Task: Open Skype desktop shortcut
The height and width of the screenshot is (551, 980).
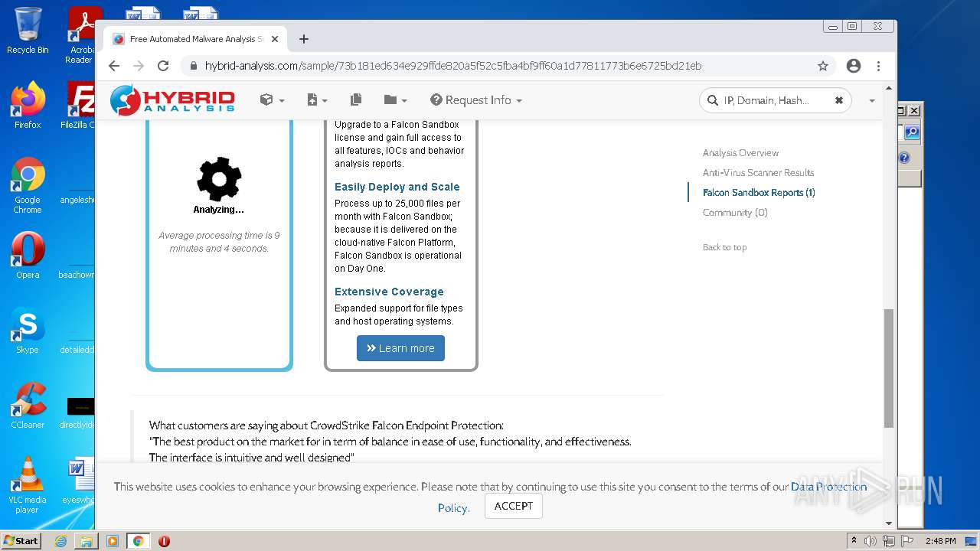Action: 28,331
